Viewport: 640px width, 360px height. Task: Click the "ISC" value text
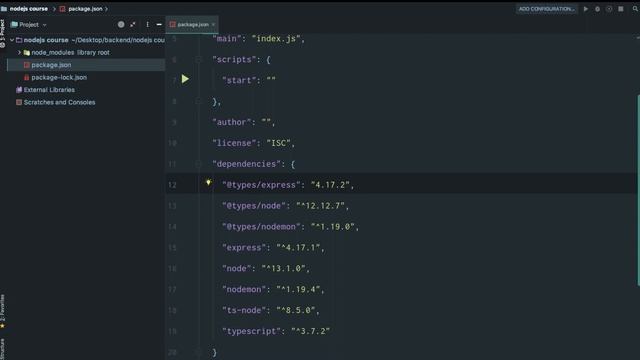click(278, 143)
